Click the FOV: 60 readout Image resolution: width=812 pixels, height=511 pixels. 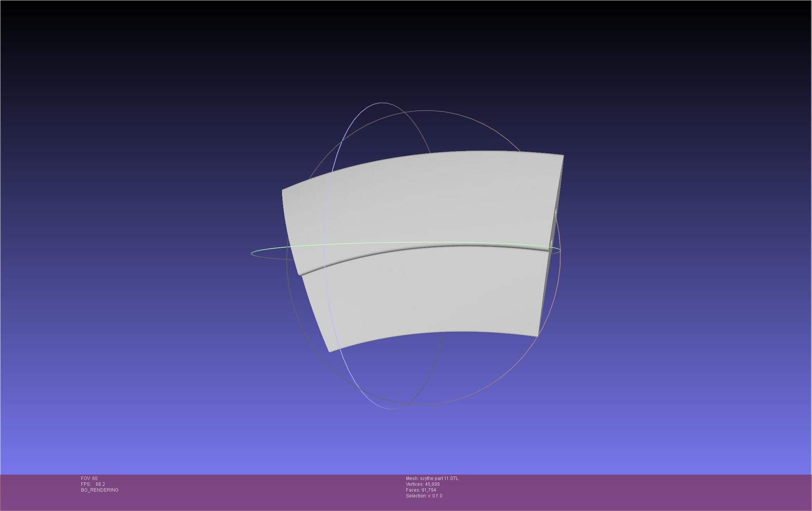(x=89, y=478)
